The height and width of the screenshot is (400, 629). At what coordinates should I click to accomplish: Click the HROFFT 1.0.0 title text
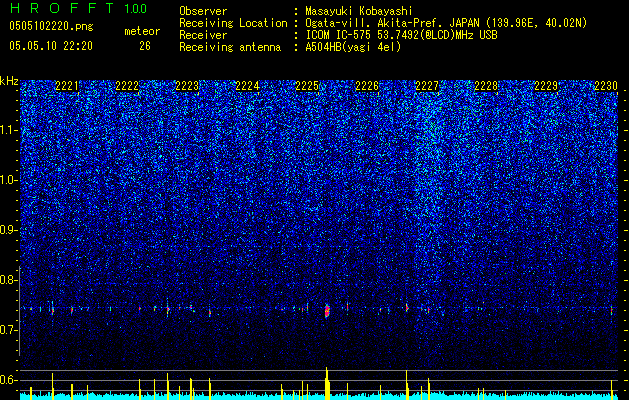(78, 8)
